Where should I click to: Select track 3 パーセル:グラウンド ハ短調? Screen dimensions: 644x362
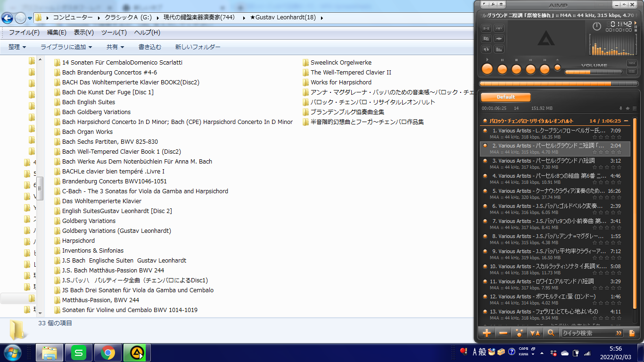click(x=555, y=164)
